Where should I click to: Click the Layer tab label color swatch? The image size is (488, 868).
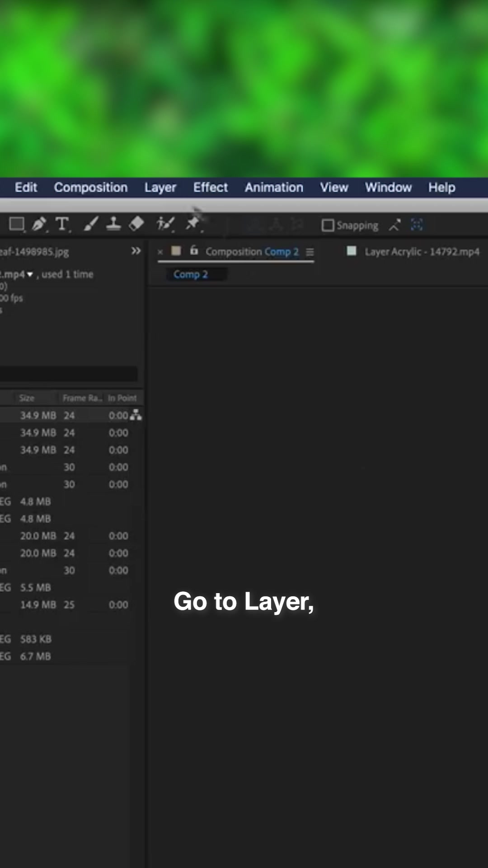click(x=352, y=251)
